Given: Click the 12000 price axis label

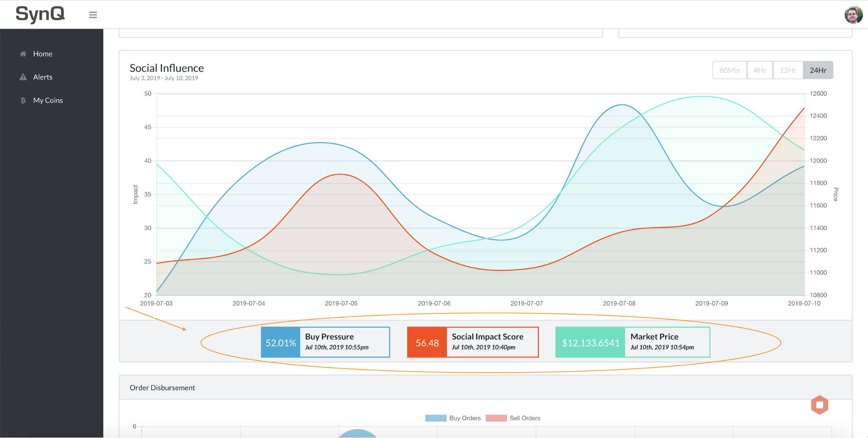Looking at the screenshot, I should [x=818, y=161].
